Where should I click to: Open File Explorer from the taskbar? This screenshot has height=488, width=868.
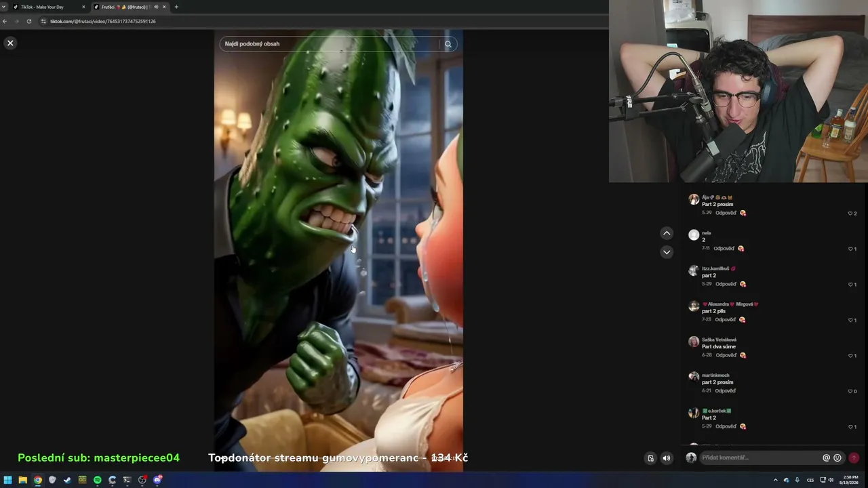tap(22, 480)
